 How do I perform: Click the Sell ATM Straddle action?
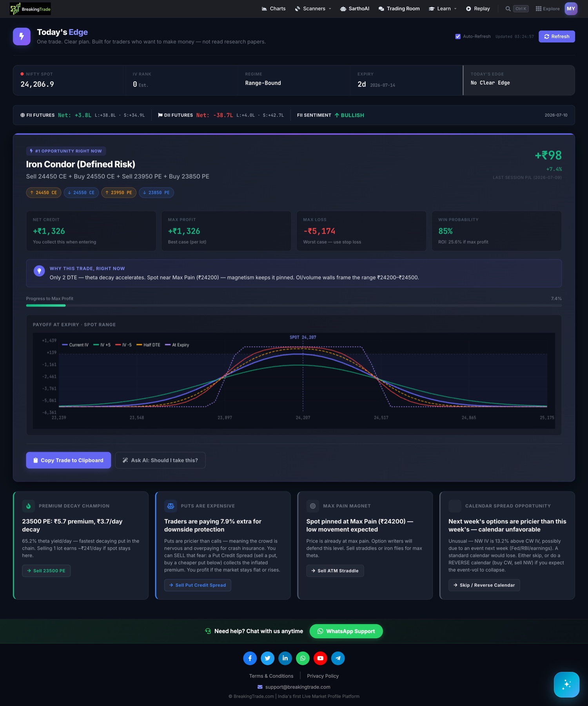click(335, 571)
